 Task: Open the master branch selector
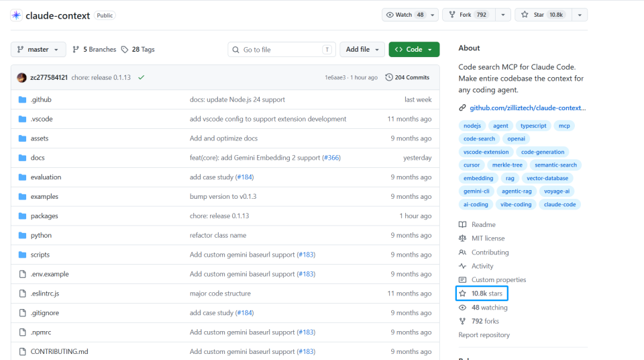click(x=38, y=50)
